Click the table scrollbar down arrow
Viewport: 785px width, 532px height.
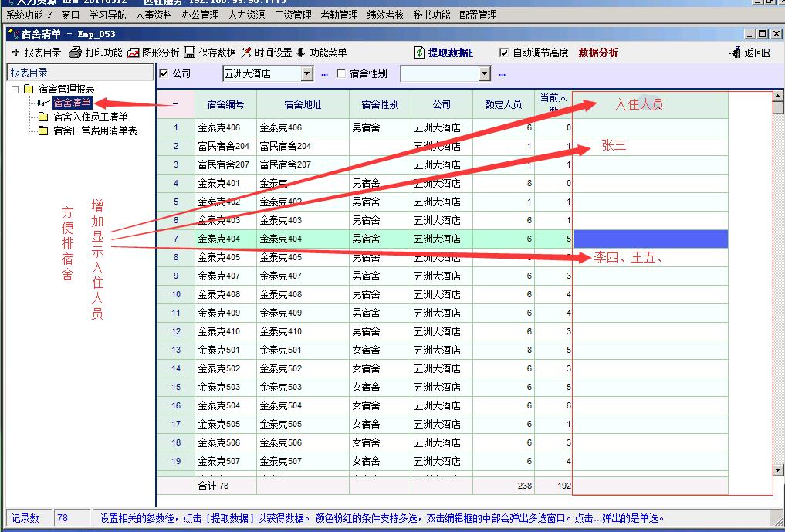point(778,469)
